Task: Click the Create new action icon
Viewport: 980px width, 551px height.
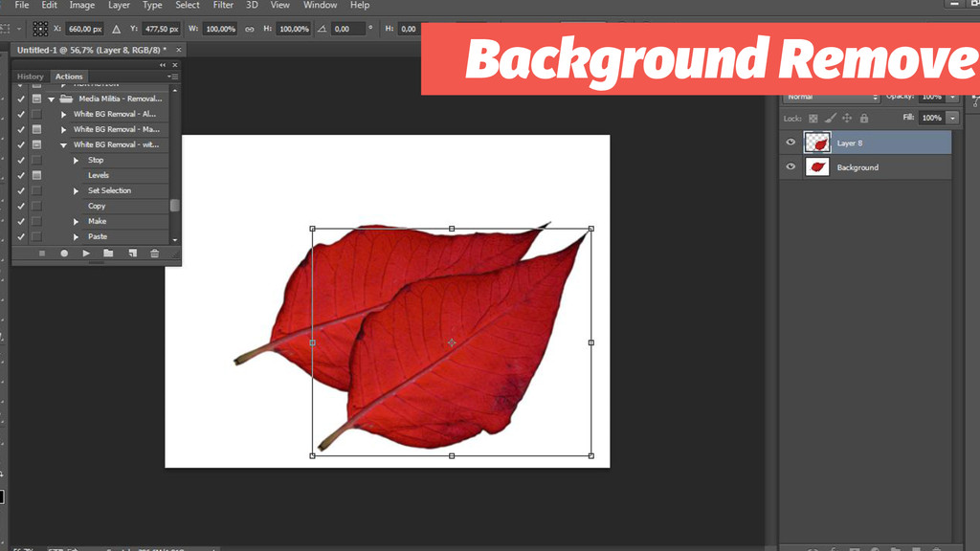Action: pyautogui.click(x=131, y=253)
